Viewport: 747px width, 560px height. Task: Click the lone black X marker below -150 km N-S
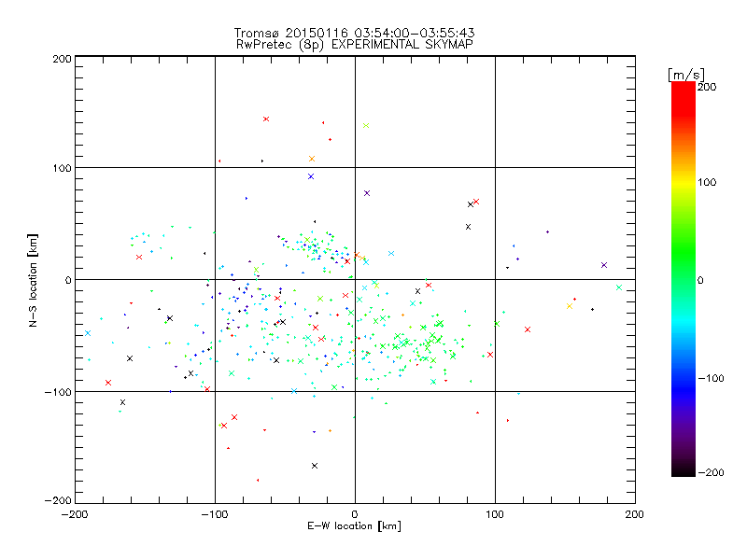coord(315,466)
